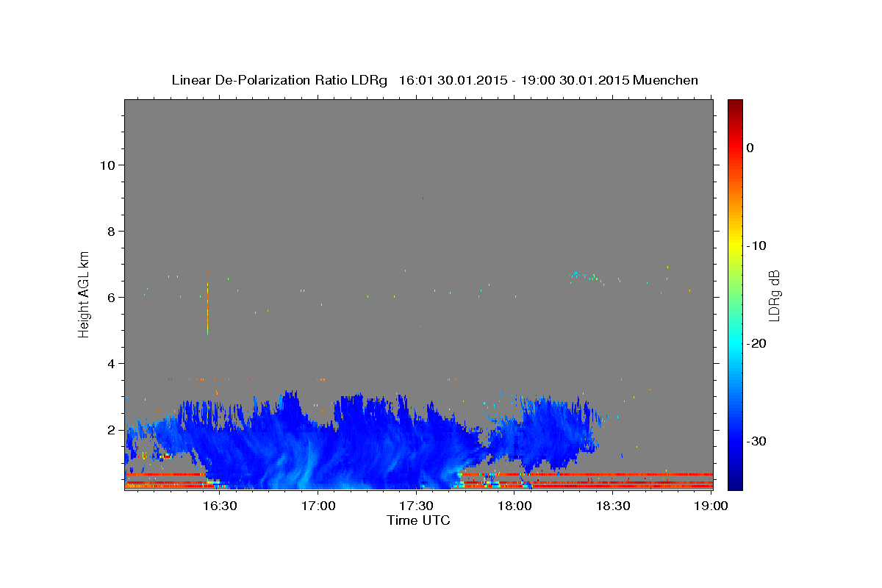Click the 'Height AGL km' axis label
Screen dimensions: 882x588
(84, 293)
